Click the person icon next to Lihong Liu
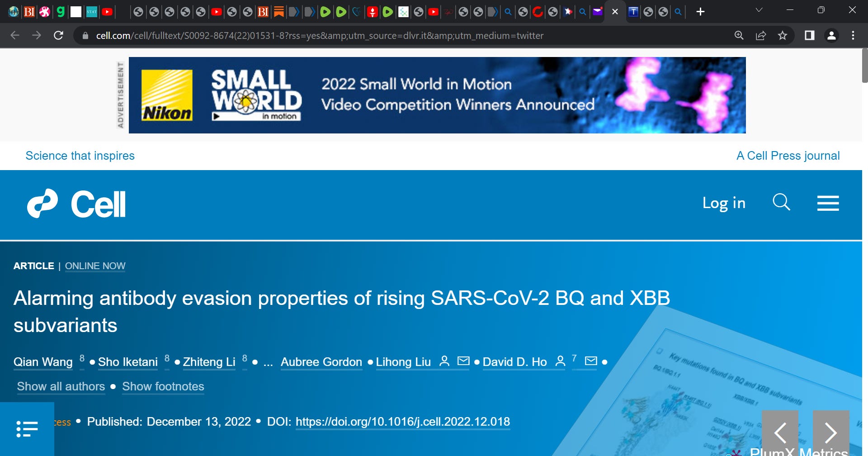 tap(444, 361)
